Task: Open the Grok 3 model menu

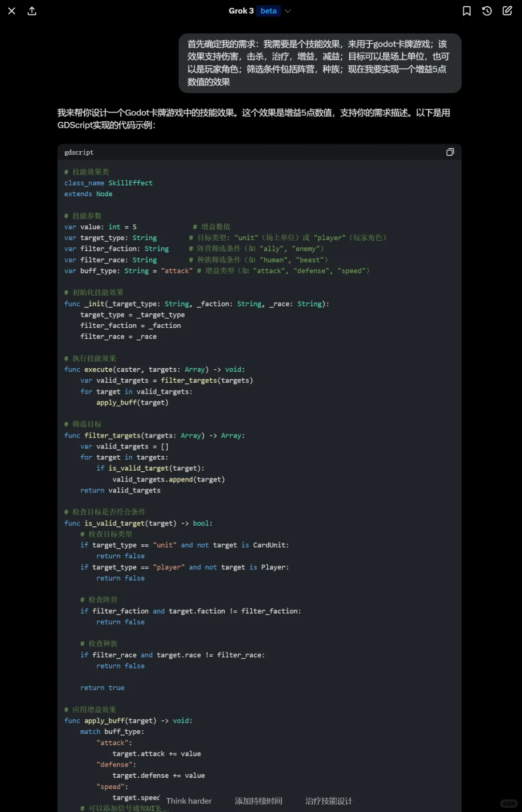Action: [241, 11]
